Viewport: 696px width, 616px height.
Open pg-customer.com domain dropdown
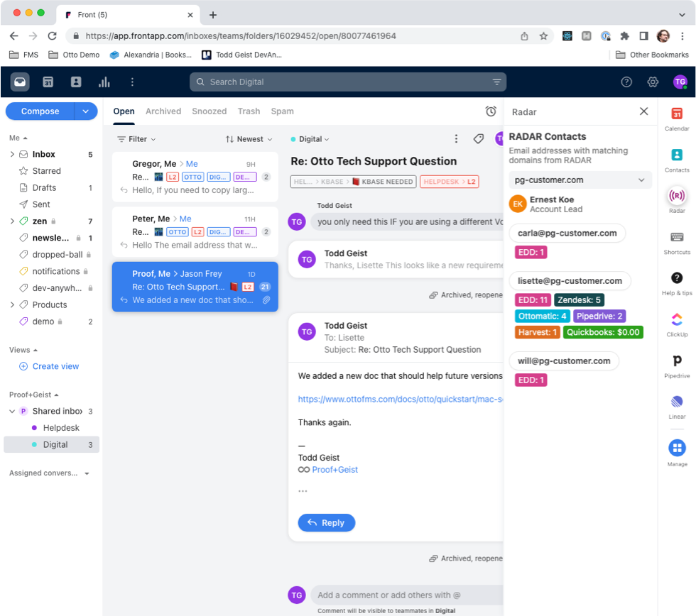point(580,180)
